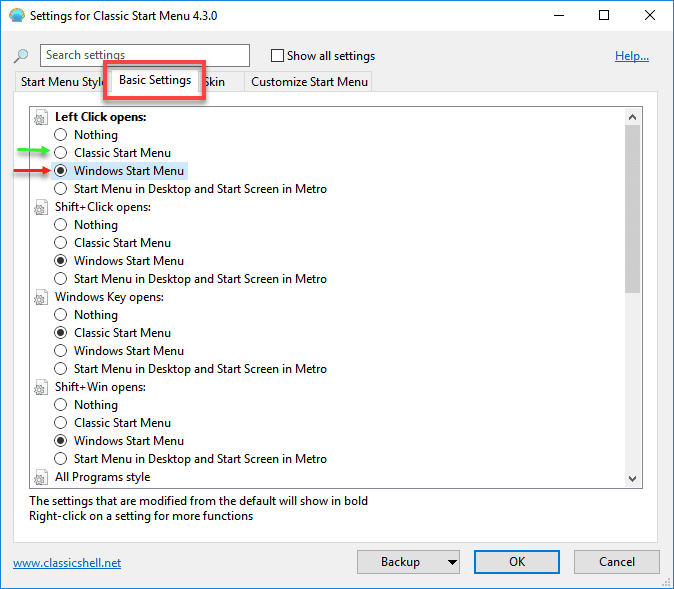Viewport: 674px width, 589px height.
Task: Enable the Show all settings checkbox
Action: (277, 55)
